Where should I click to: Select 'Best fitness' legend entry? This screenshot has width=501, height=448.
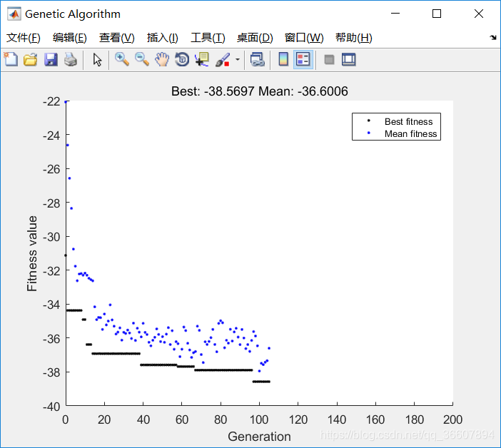(x=408, y=121)
